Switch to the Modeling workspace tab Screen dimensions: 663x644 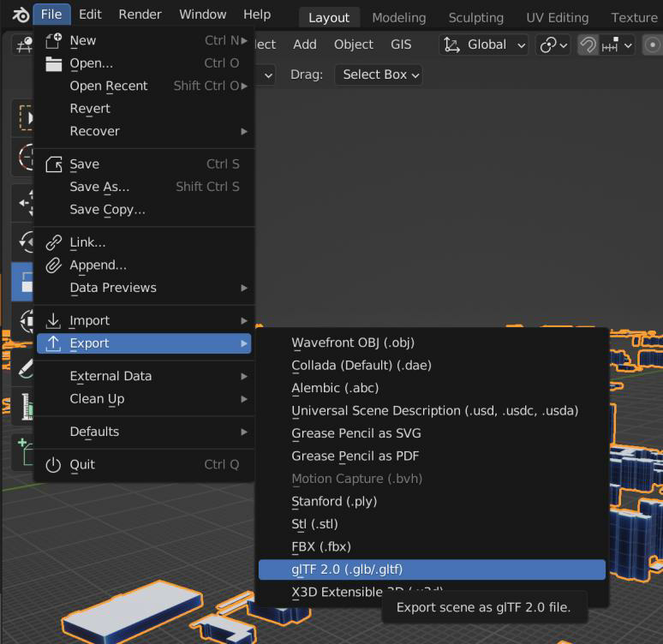coord(398,18)
